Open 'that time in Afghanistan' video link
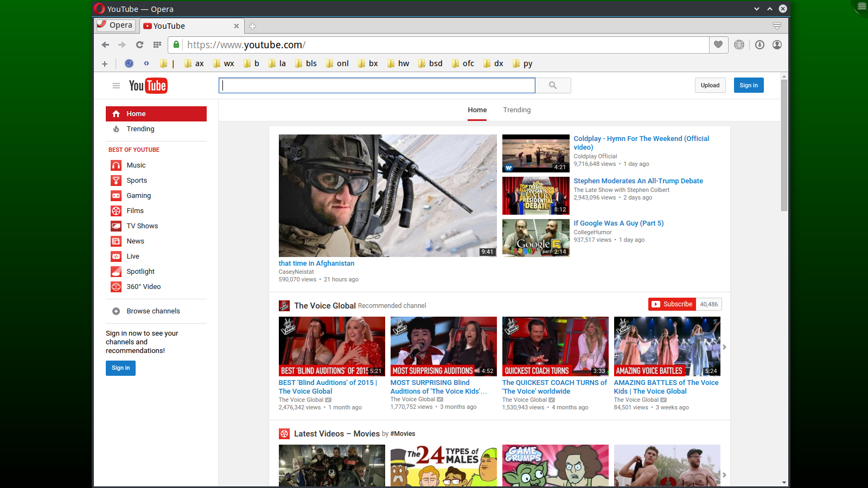The image size is (868, 488). click(316, 264)
